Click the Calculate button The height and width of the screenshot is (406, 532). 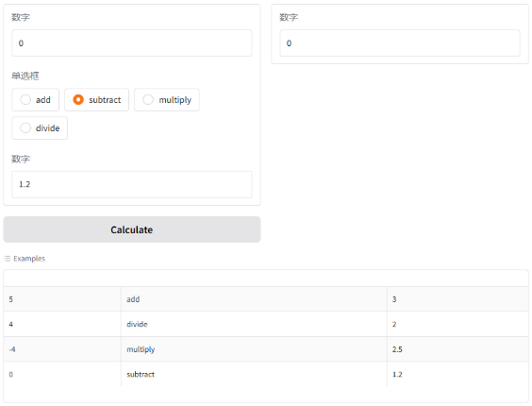132,229
